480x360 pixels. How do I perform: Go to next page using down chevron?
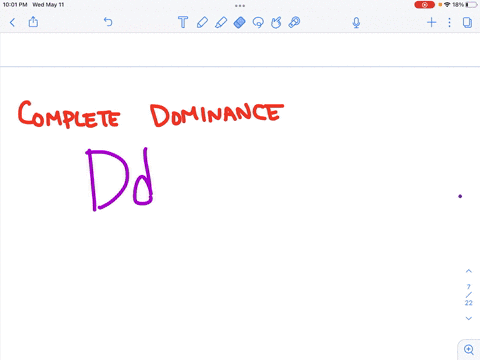[x=469, y=318]
